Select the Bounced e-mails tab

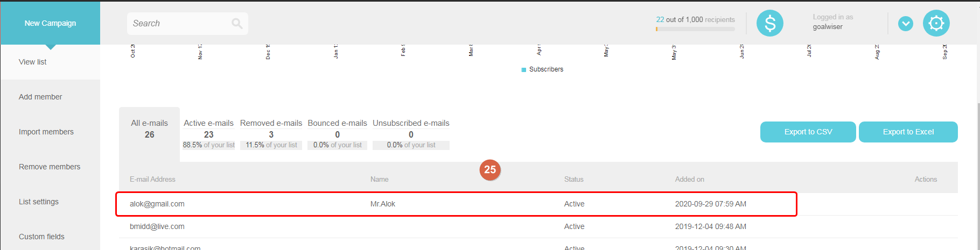tap(338, 134)
